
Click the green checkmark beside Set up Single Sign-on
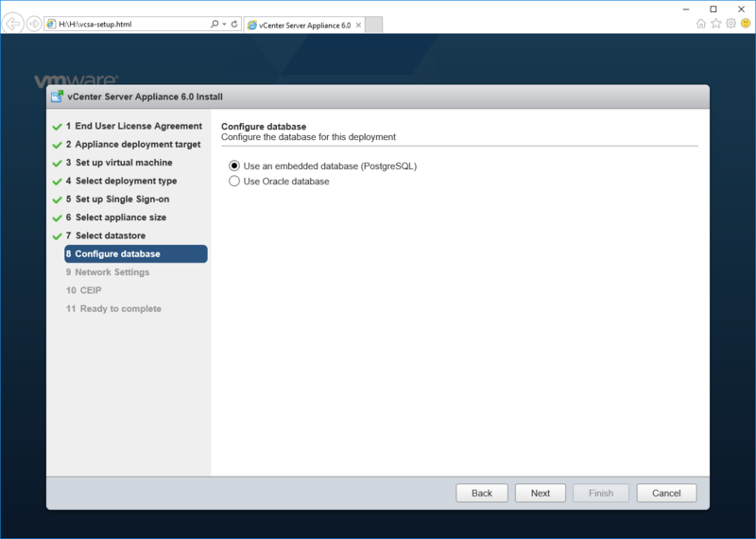click(57, 200)
